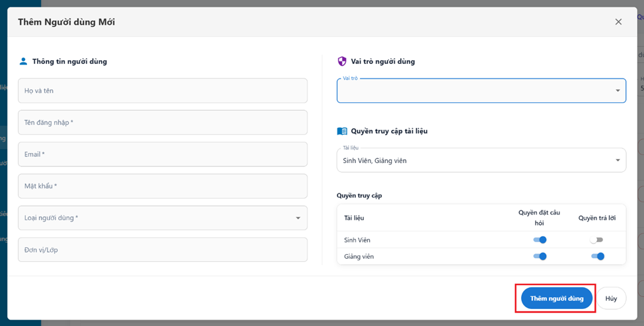Viewport: 644px width, 326px height.
Task: Turn off Quyền đặt câu hỏi for Giảng viên
Action: click(x=540, y=256)
